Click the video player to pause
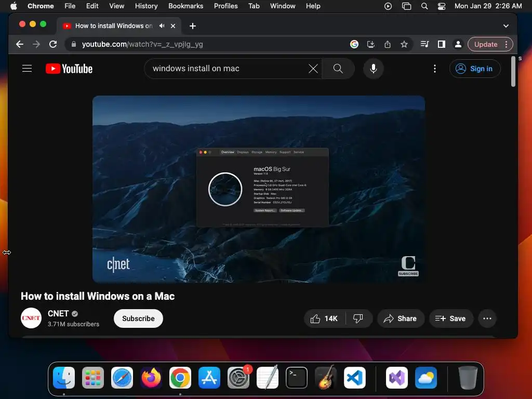The image size is (532, 399). tap(259, 189)
